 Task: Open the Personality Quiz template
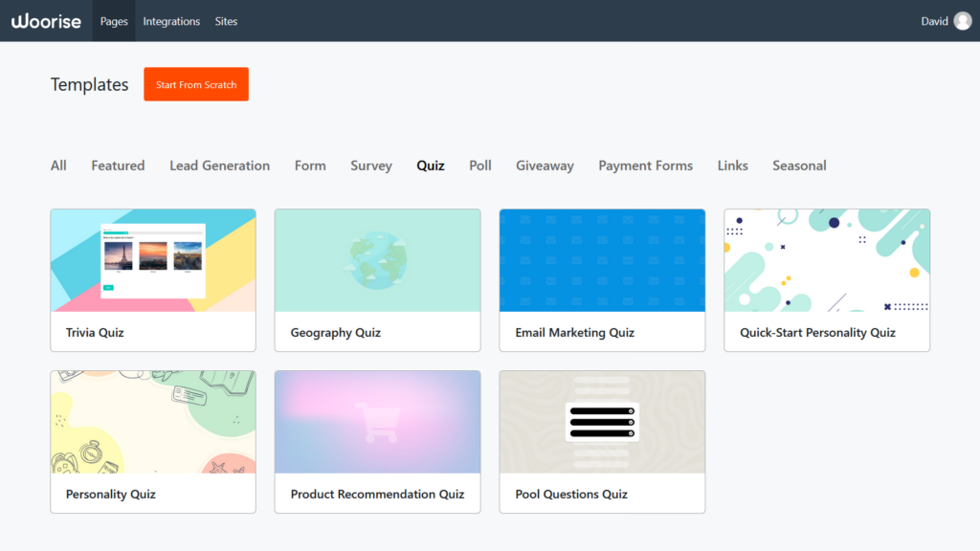click(x=152, y=441)
